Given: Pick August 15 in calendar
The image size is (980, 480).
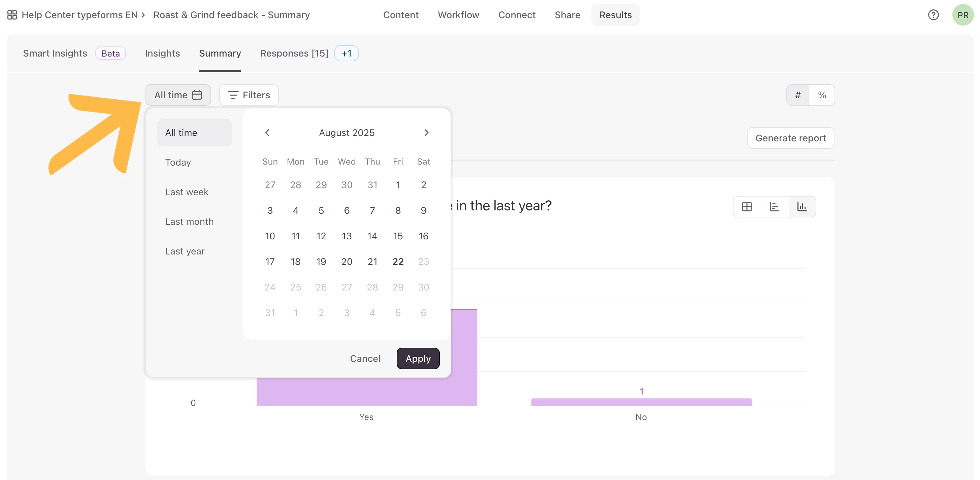Looking at the screenshot, I should click(x=397, y=236).
